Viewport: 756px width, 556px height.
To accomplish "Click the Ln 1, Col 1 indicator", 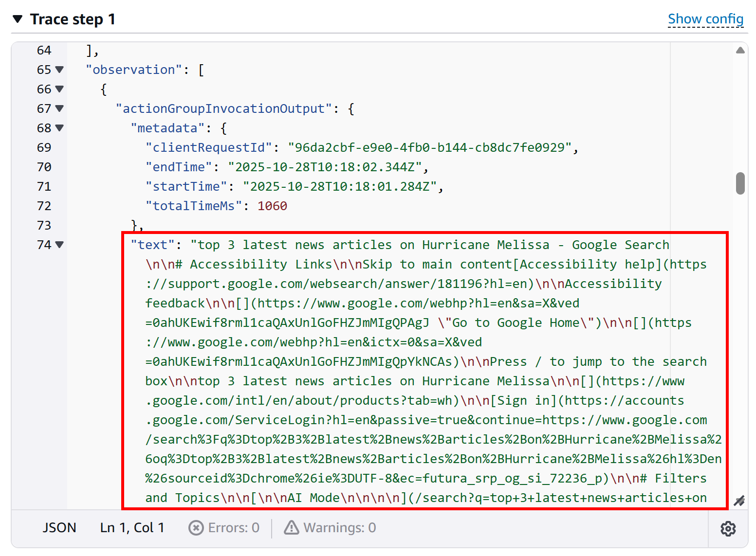I will [132, 527].
